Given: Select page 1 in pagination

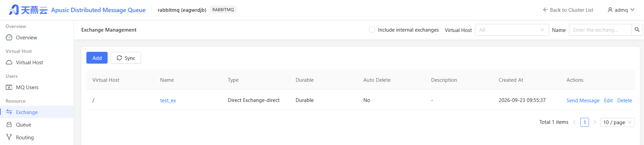Looking at the screenshot, I should tap(585, 122).
